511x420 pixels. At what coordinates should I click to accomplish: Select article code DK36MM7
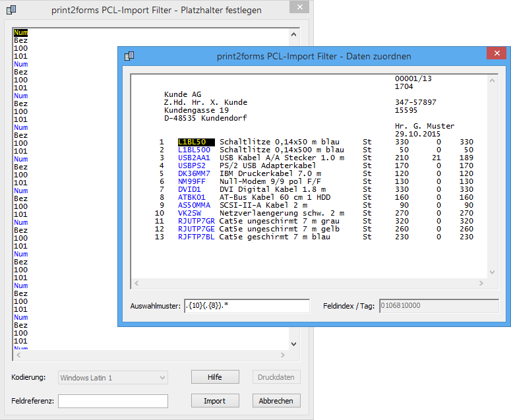194,173
